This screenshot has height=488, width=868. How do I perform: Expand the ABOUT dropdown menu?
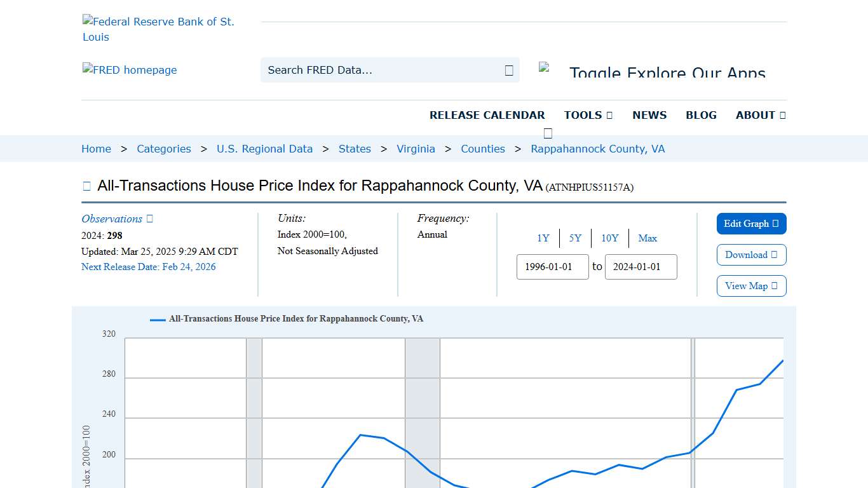[x=760, y=115]
